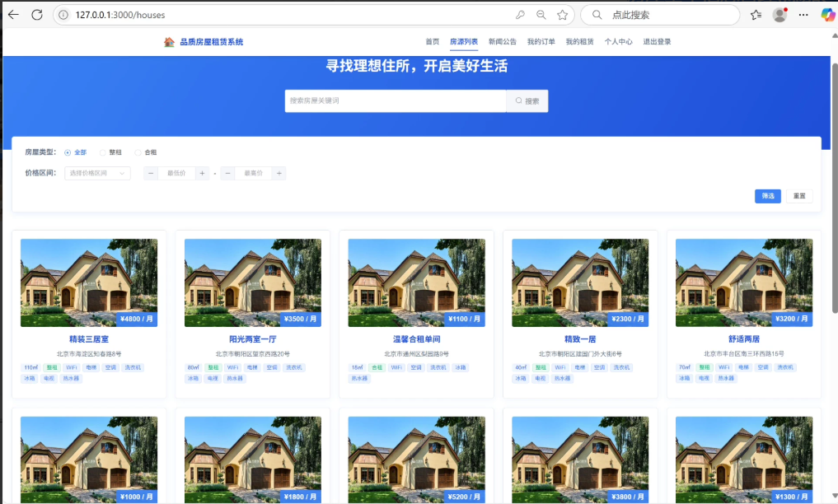Click the 最低价 price input
Viewport: 838px width, 504px height.
tap(176, 173)
